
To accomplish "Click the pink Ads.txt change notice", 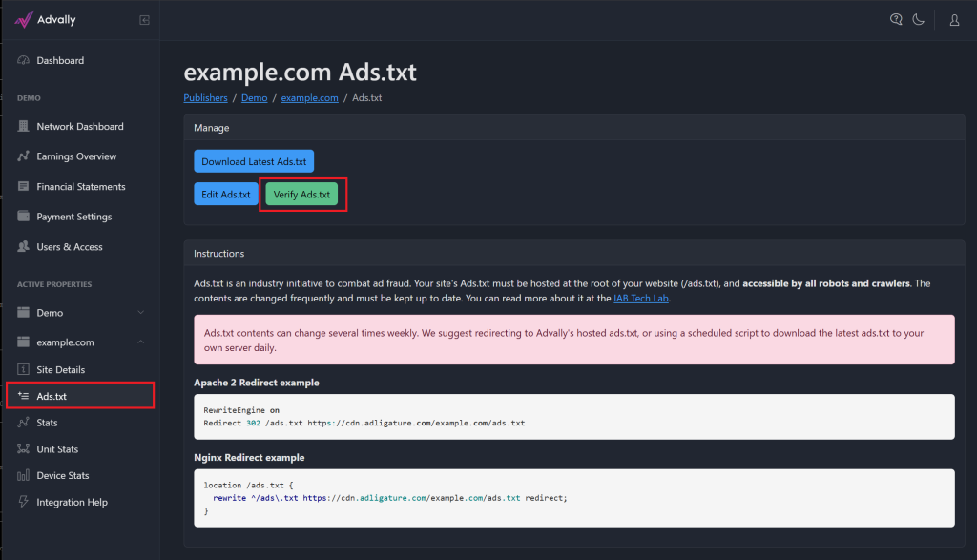I will tap(573, 340).
